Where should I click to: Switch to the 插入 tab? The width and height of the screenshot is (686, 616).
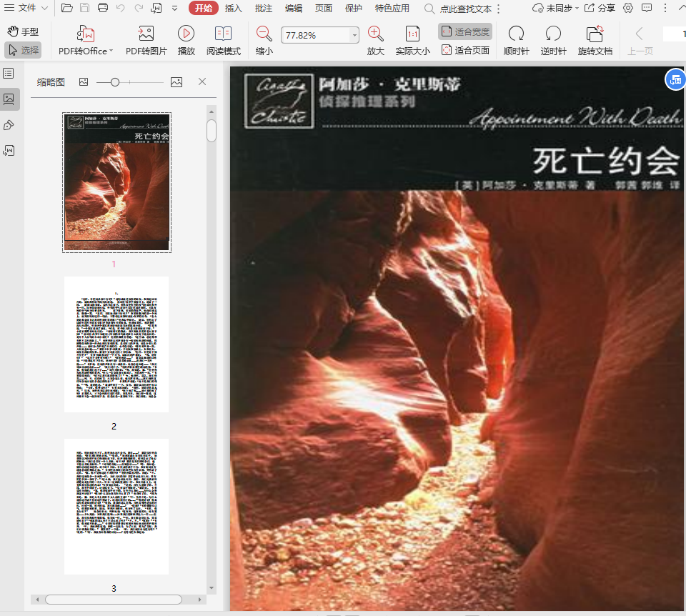[233, 9]
